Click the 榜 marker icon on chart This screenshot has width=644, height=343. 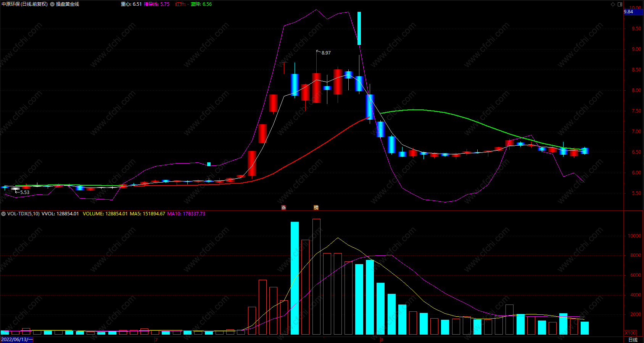tap(316, 208)
